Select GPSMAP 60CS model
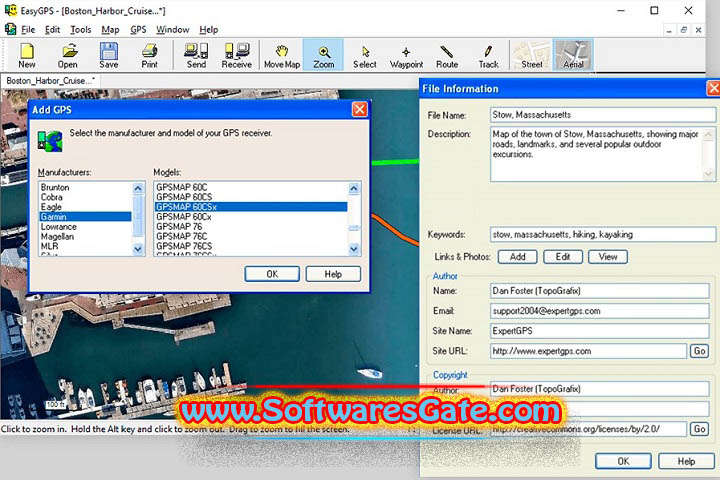Image resolution: width=720 pixels, height=480 pixels. (x=251, y=197)
